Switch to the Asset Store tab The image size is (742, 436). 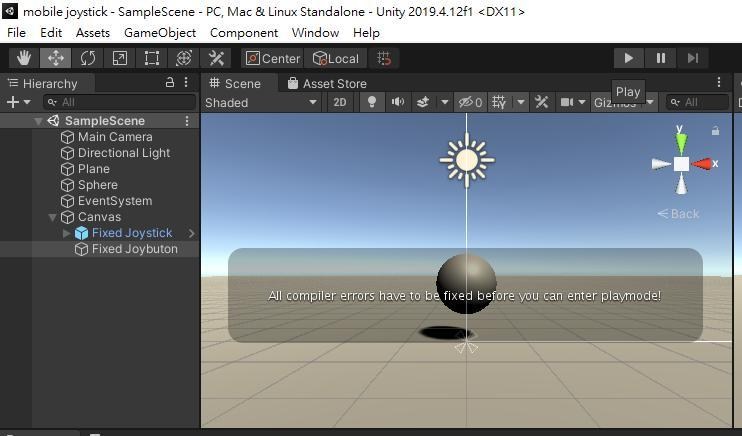click(327, 83)
